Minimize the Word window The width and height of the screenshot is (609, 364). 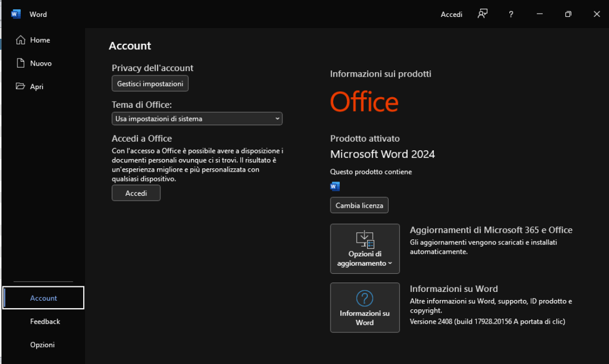[x=540, y=14]
